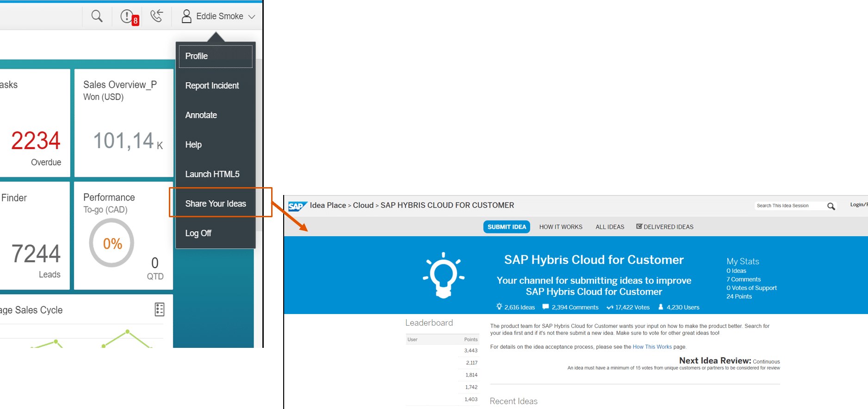Click the incoming phone call icon
This screenshot has height=409, width=868.
156,16
